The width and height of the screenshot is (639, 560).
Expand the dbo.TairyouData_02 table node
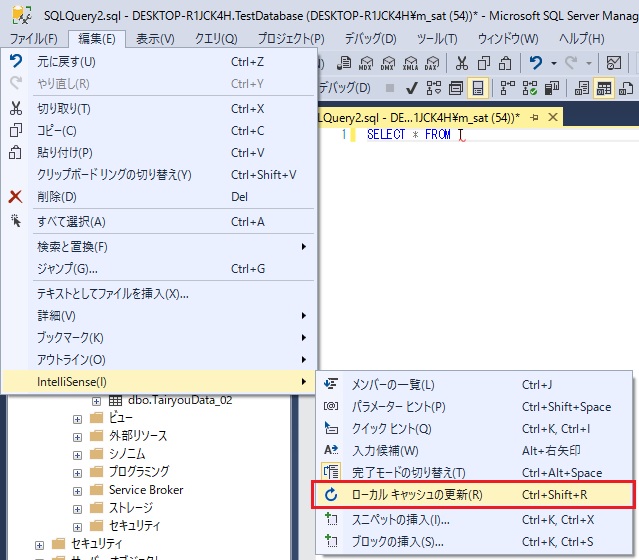click(x=96, y=401)
